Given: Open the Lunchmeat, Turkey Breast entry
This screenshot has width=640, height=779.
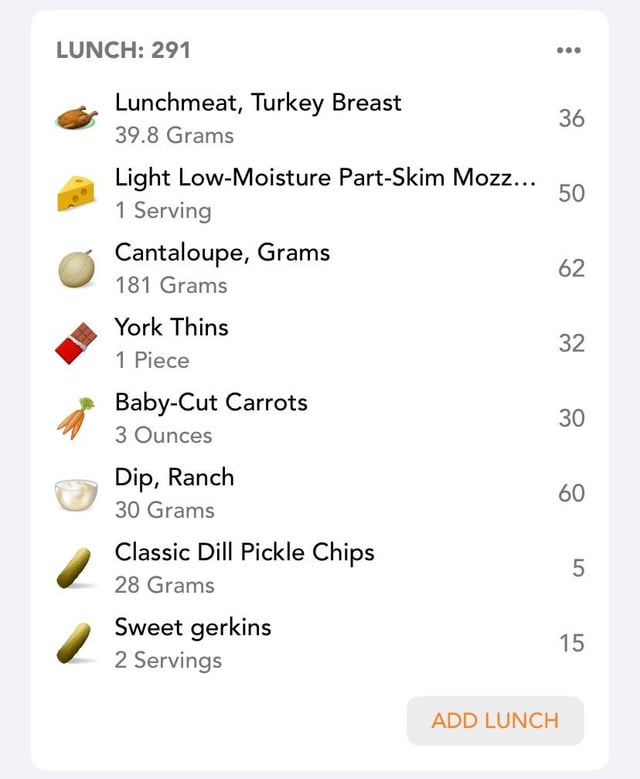Looking at the screenshot, I should tap(258, 103).
